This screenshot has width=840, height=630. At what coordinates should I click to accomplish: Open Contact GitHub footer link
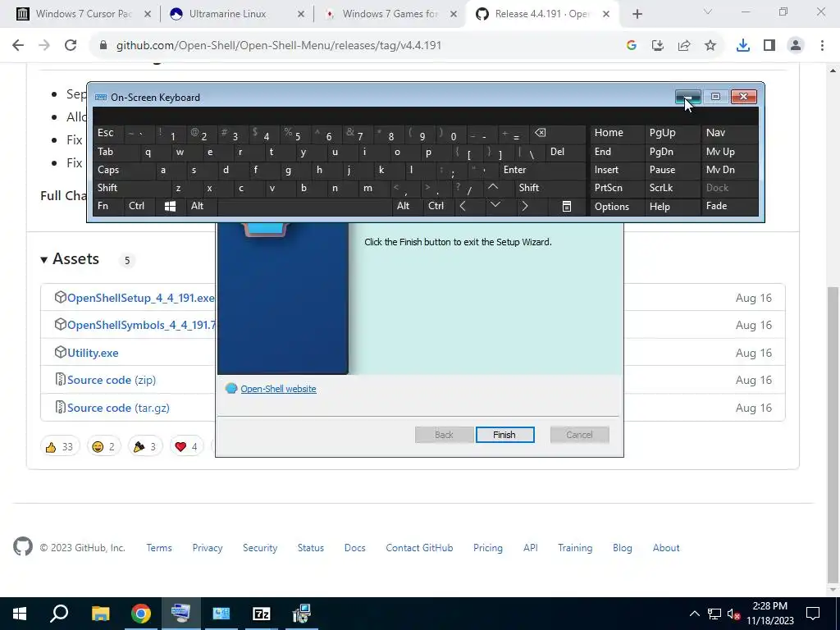(419, 548)
